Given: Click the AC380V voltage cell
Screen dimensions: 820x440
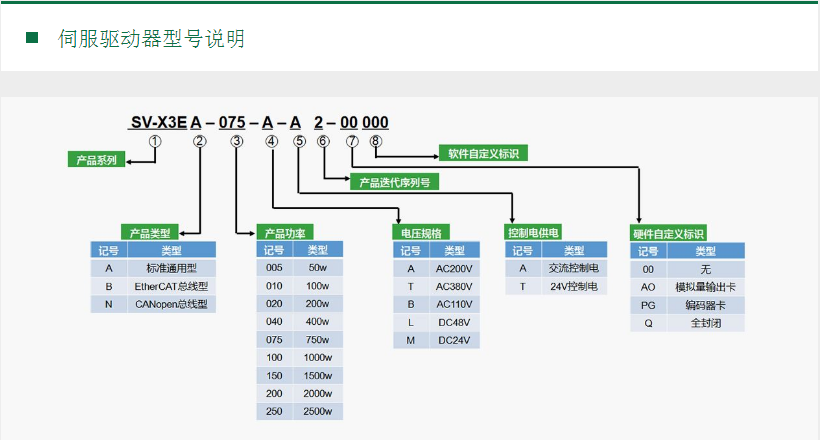Looking at the screenshot, I should click(454, 286).
